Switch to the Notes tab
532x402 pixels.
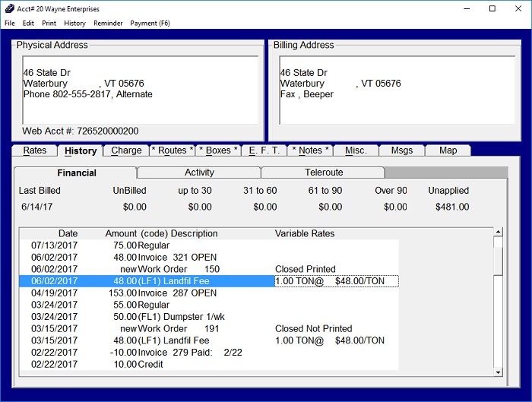pyautogui.click(x=310, y=150)
